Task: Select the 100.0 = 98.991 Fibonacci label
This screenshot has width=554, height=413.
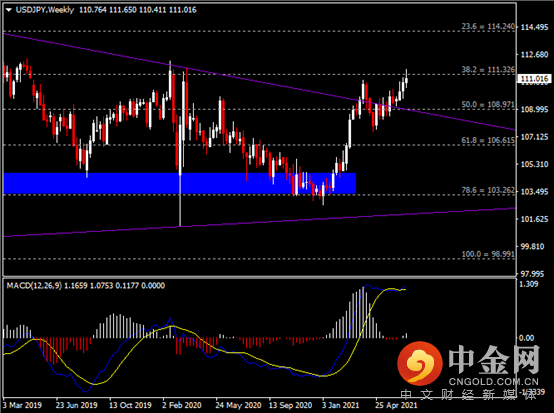Action: [488, 254]
